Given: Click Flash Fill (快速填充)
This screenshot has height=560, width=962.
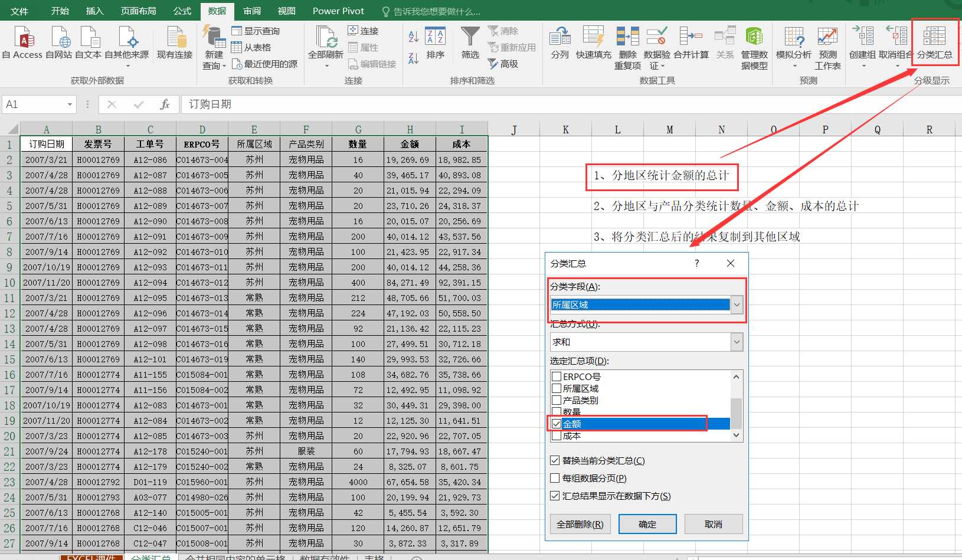Looking at the screenshot, I should click(594, 42).
